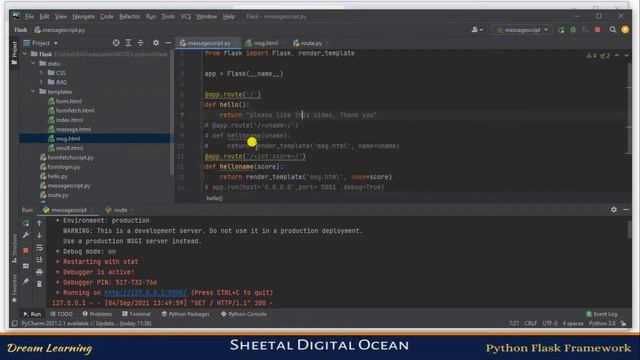The image size is (640, 360).
Task: Click the wrench icon in Run panel
Action: [x=26, y=236]
